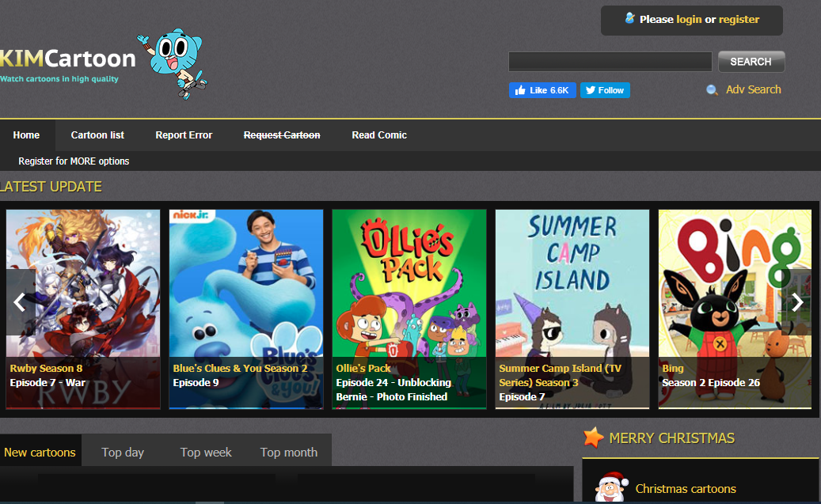Image resolution: width=821 pixels, height=504 pixels.
Task: Open the Report Error menu item
Action: 184,135
